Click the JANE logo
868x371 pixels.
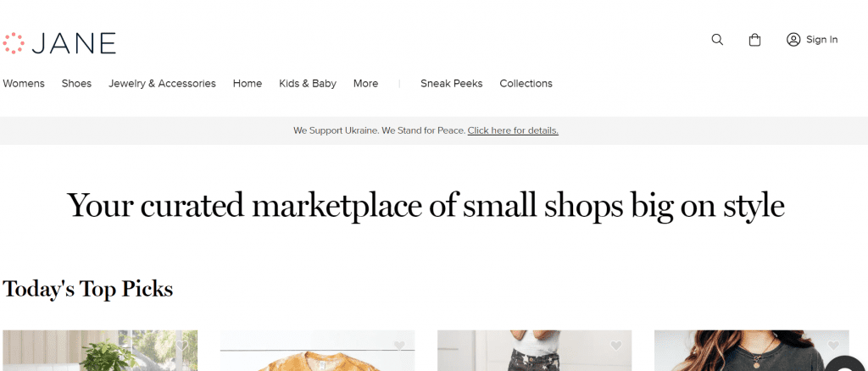point(59,42)
